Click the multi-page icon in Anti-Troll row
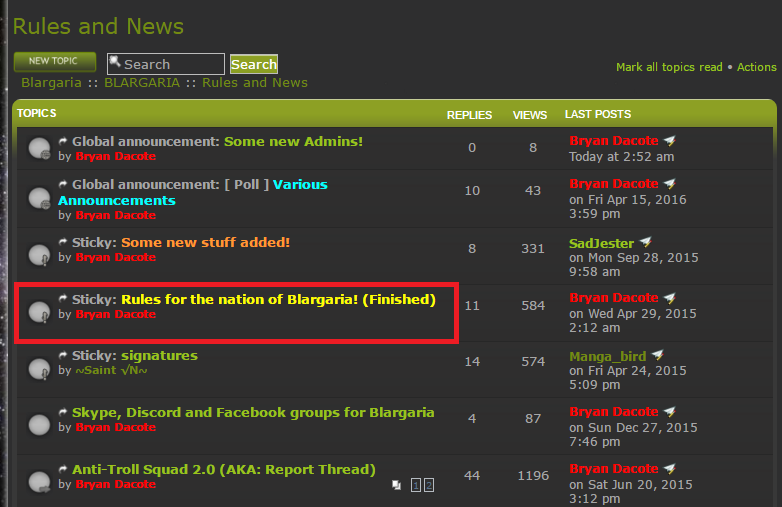 coord(396,485)
